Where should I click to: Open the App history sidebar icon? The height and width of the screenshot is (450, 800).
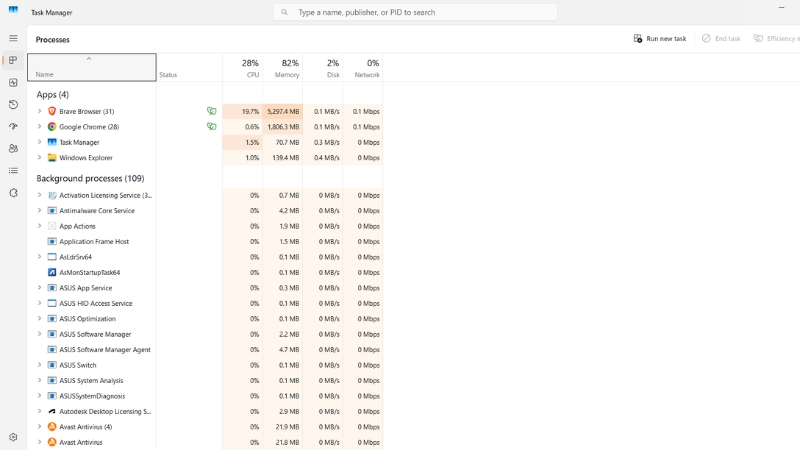[x=13, y=105]
